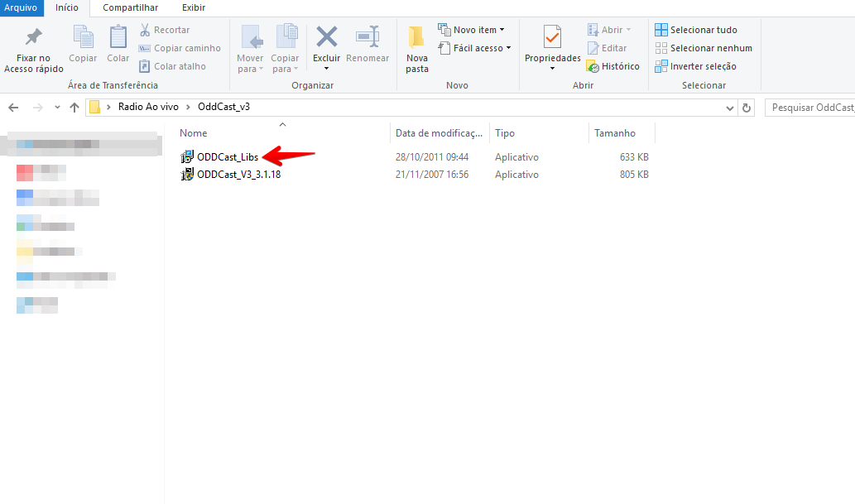Viewport: 855px width, 504px height.
Task: Click date 28/10/2011 09:44
Action: (x=432, y=157)
